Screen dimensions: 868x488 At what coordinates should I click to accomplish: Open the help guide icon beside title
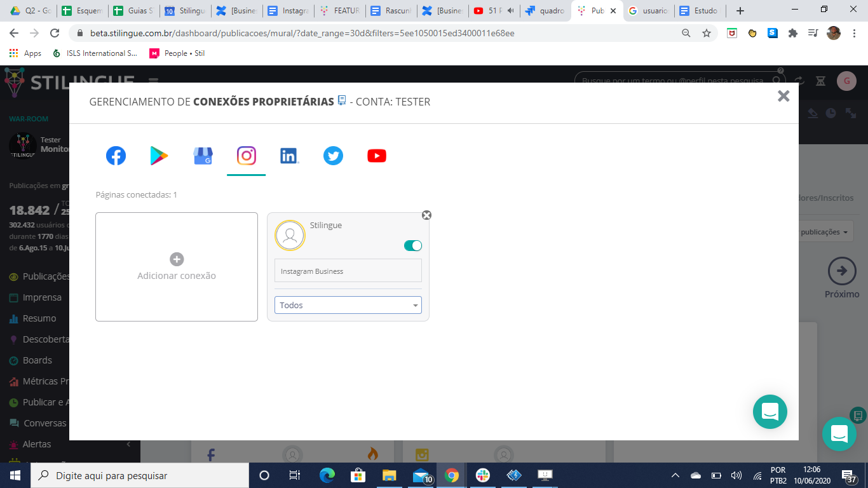pyautogui.click(x=342, y=100)
